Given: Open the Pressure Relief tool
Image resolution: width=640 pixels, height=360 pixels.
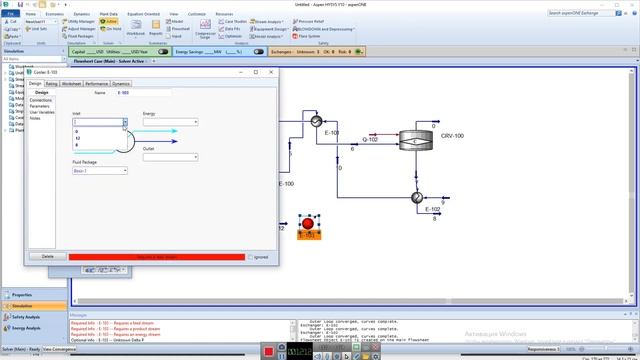Looking at the screenshot, I should click(x=308, y=21).
